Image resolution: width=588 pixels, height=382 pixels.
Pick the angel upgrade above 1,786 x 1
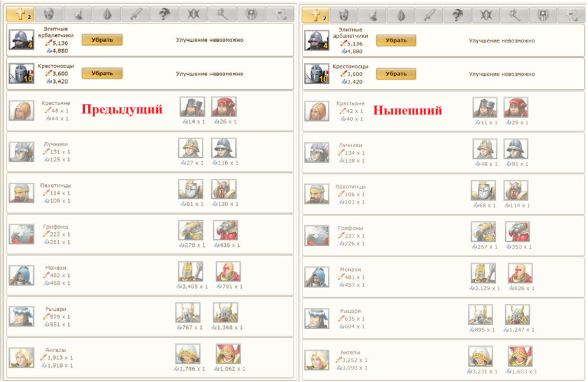coord(188,354)
